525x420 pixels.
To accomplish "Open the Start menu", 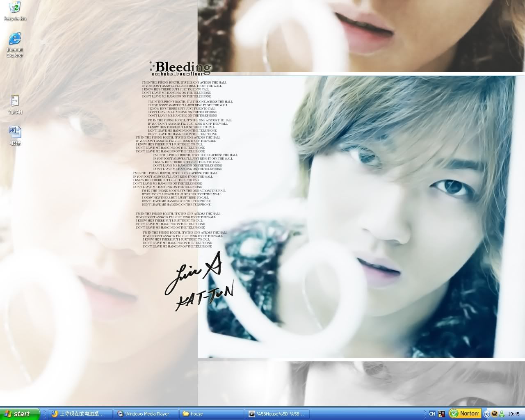I will [20, 414].
